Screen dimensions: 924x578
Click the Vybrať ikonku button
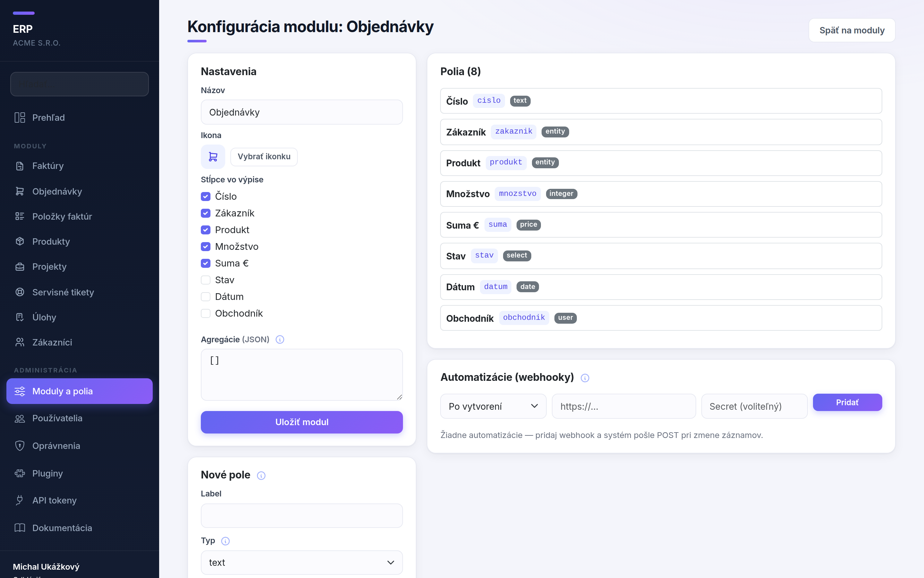tap(264, 157)
